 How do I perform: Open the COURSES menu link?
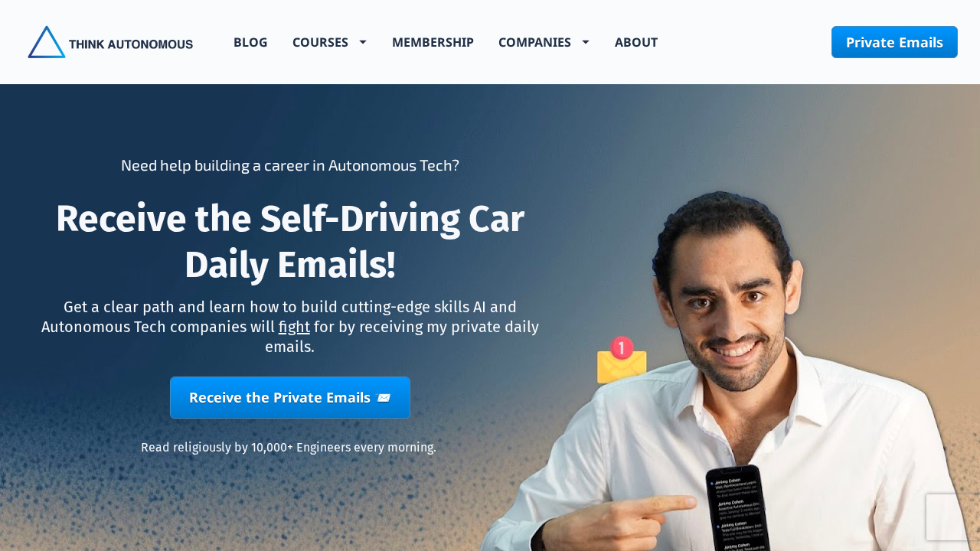coord(320,42)
